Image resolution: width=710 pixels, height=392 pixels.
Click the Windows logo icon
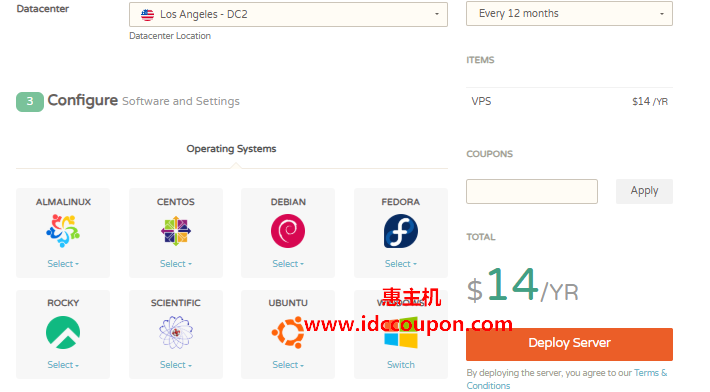pos(401,333)
